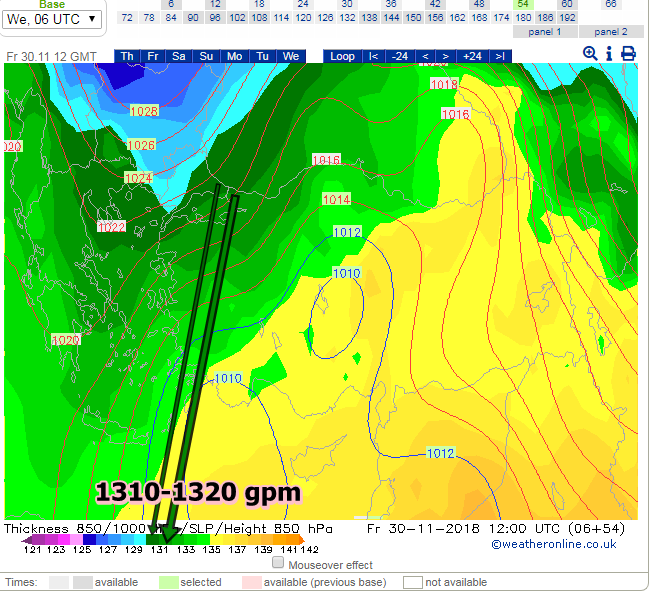Viewport: 649px width, 593px height.
Task: Click the zoom magnifier icon
Action: 590,54
